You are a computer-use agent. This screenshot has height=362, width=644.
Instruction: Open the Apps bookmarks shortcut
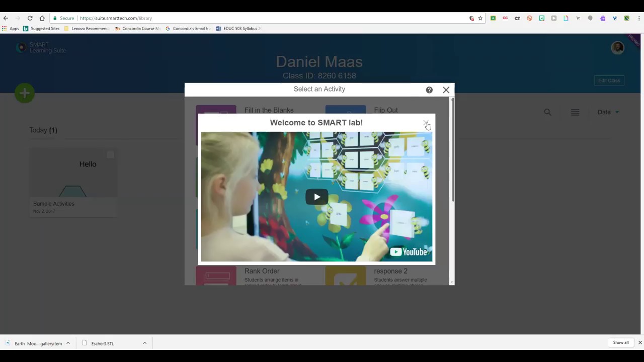(10, 29)
